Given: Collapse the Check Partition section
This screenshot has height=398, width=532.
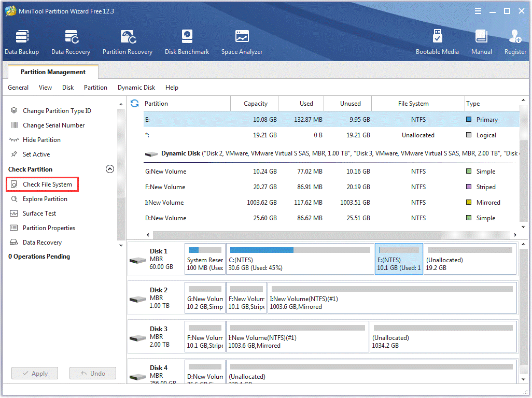Looking at the screenshot, I should [x=110, y=169].
